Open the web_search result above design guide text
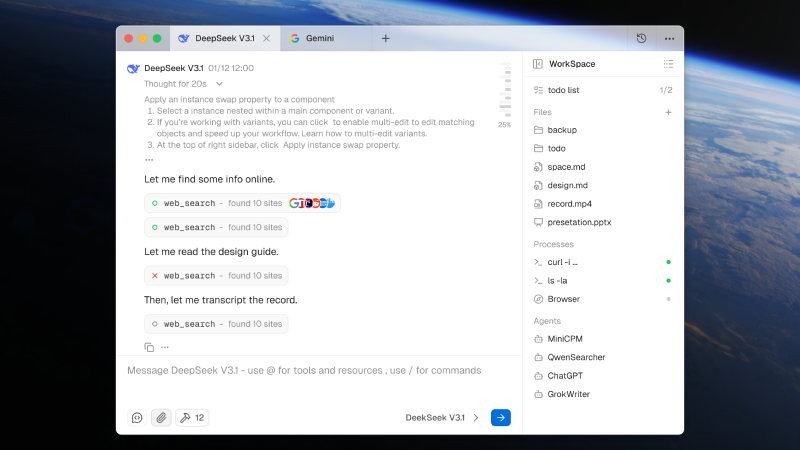 point(216,227)
